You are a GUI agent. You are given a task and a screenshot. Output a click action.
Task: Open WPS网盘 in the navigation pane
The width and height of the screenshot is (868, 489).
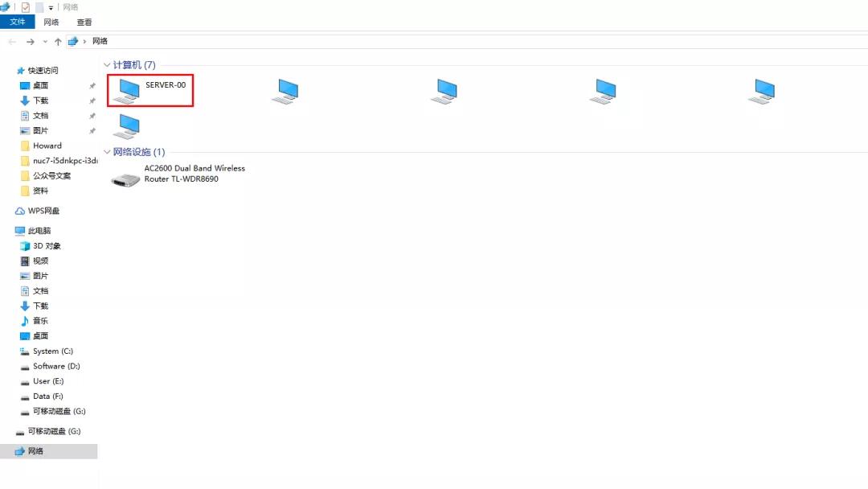(43, 211)
